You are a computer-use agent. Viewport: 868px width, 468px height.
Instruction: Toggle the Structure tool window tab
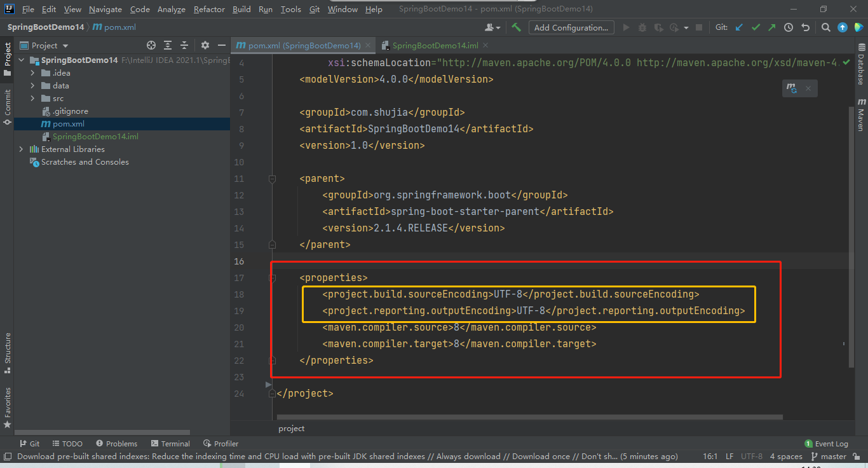pyautogui.click(x=7, y=352)
